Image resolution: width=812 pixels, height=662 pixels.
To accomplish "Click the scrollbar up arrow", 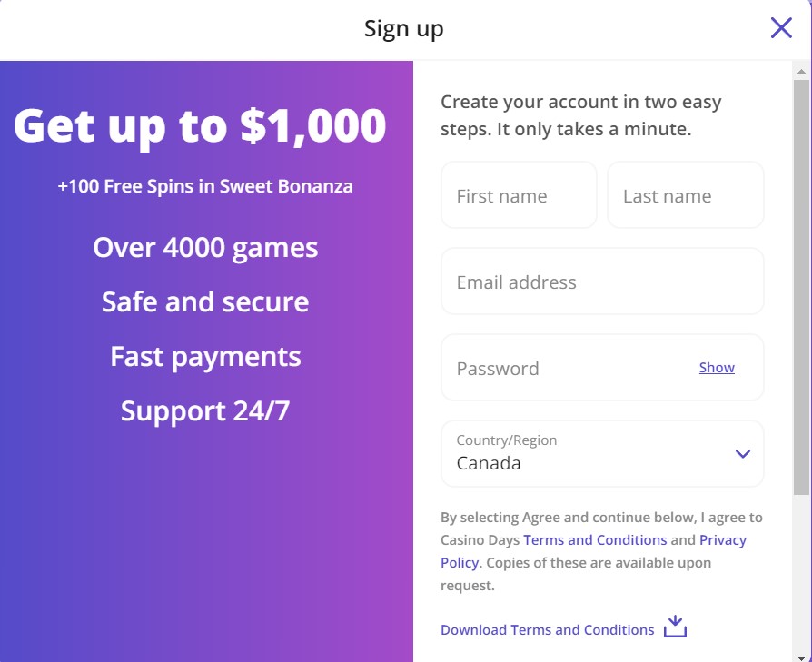I will (x=801, y=72).
